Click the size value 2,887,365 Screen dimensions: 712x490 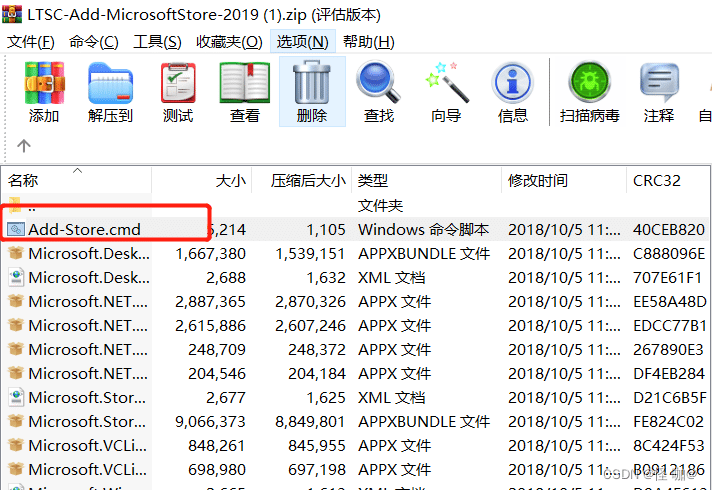coord(211,302)
